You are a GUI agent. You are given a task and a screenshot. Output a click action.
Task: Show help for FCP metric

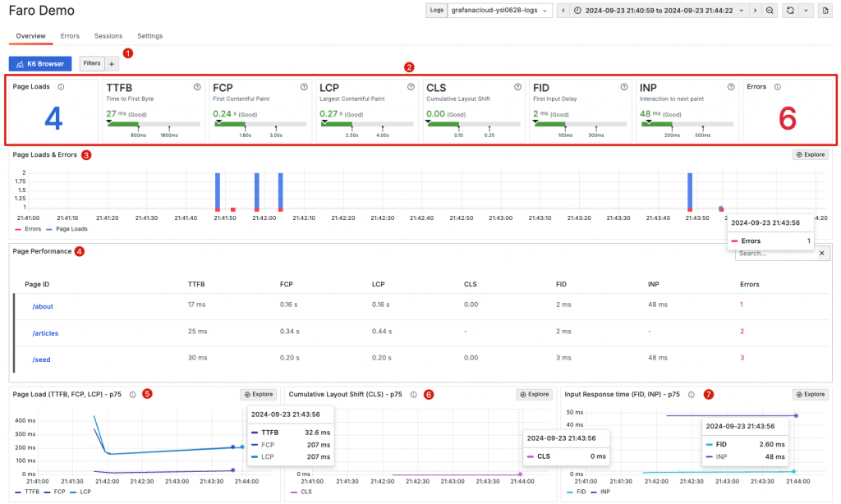pyautogui.click(x=304, y=87)
